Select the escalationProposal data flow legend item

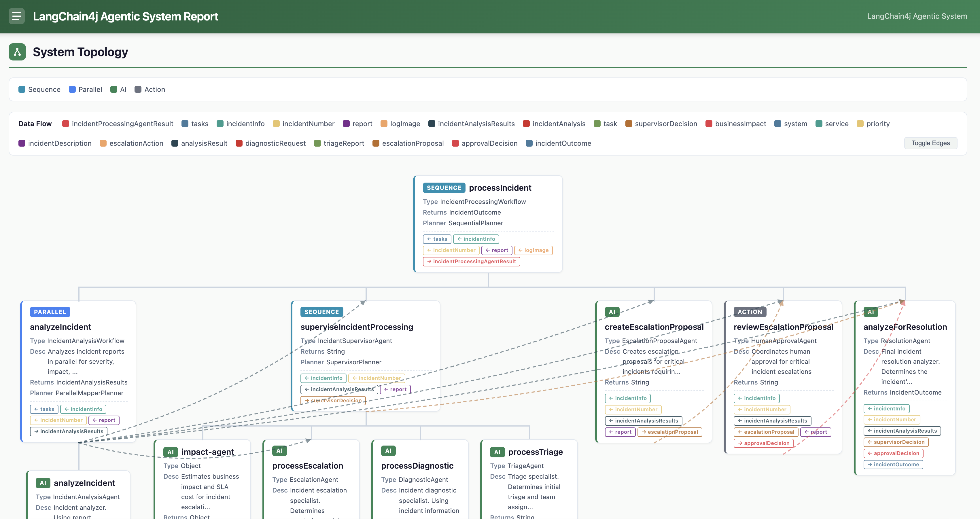click(408, 143)
